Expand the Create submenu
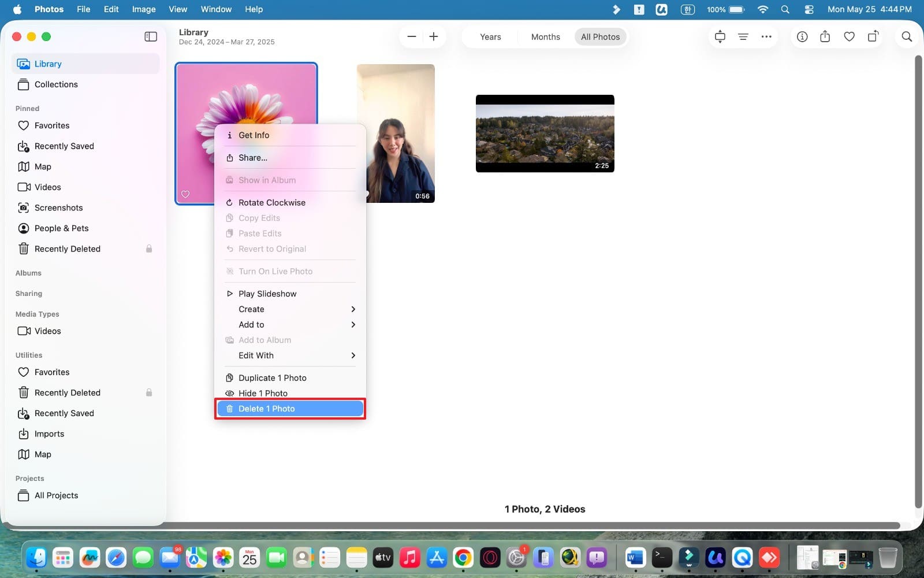The image size is (924, 578). tap(290, 309)
